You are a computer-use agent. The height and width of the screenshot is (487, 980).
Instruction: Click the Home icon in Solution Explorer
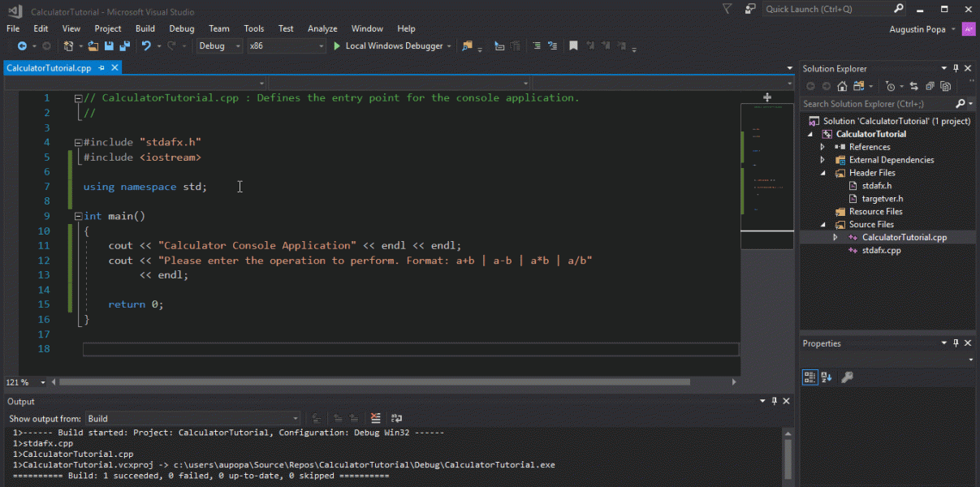tap(842, 86)
